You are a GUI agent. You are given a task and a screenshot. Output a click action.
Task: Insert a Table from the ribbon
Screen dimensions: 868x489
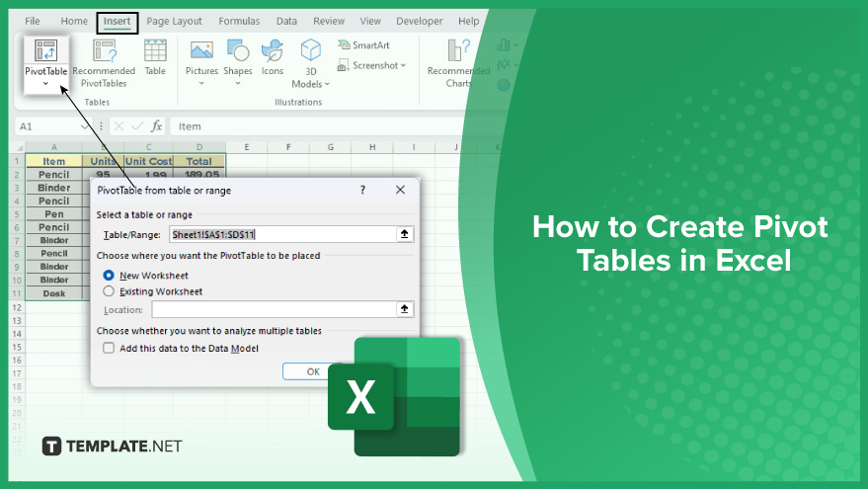pos(155,57)
